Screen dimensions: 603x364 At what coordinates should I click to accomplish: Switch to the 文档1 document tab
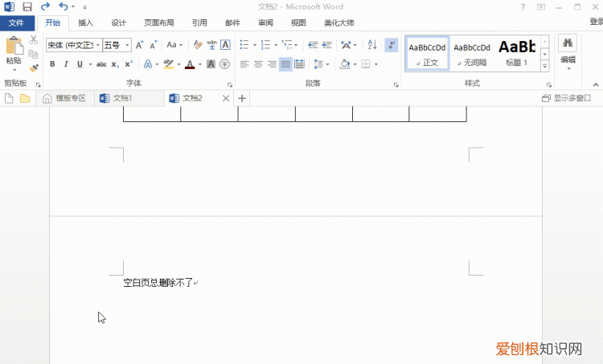pos(129,98)
